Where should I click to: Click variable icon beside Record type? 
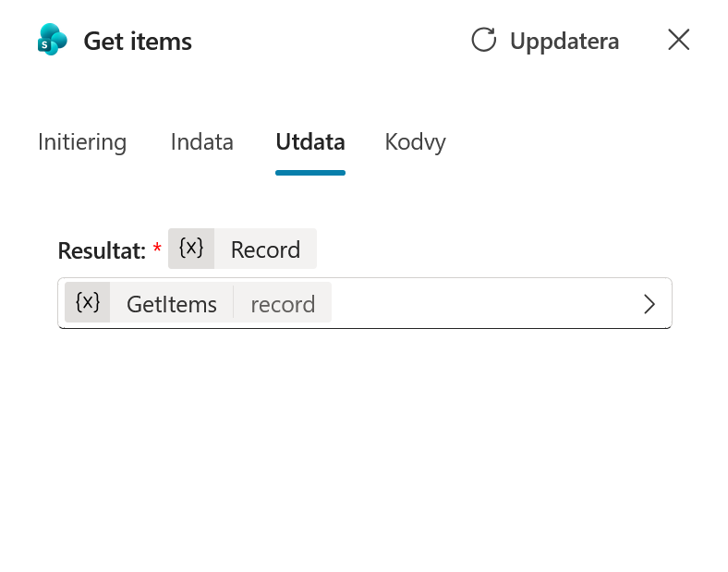click(x=191, y=249)
